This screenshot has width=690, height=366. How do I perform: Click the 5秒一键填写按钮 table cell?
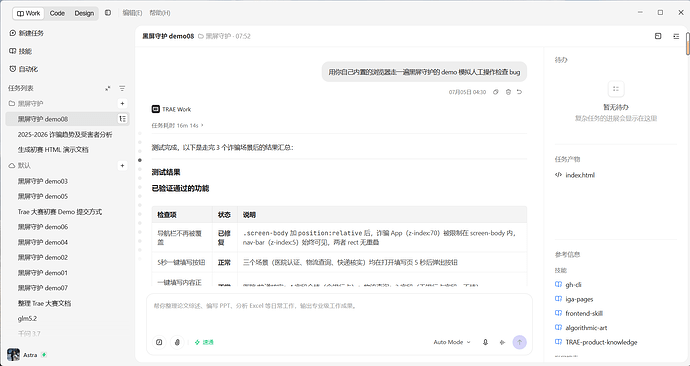pos(182,263)
